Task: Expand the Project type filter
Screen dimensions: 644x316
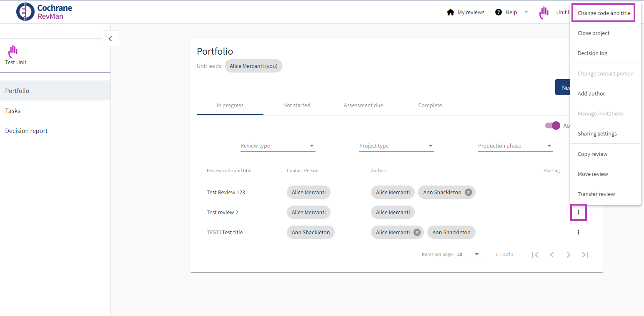Action: click(396, 146)
